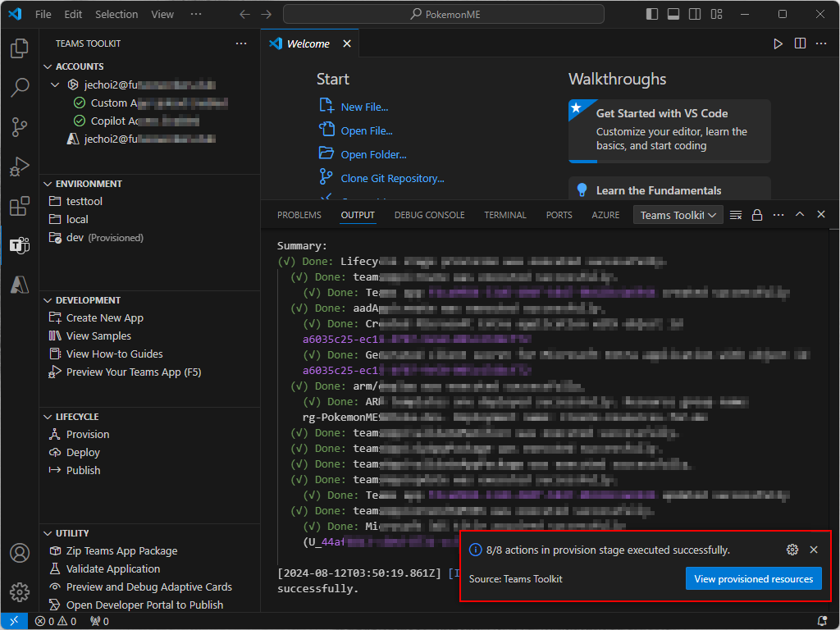
Task: Open the Azure view icon
Action: [20, 285]
